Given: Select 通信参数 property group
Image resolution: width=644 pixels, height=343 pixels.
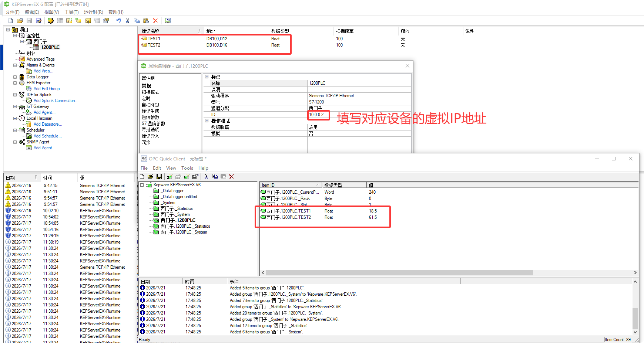Looking at the screenshot, I should coord(151,117).
